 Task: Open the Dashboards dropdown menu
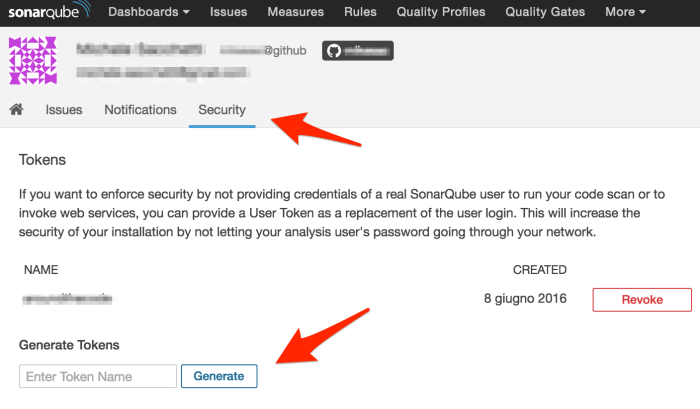(x=149, y=12)
